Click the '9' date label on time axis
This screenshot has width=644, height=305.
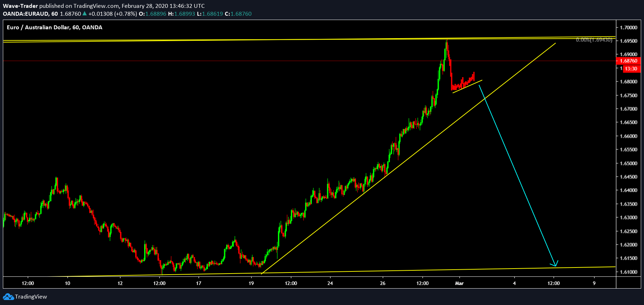coord(594,283)
